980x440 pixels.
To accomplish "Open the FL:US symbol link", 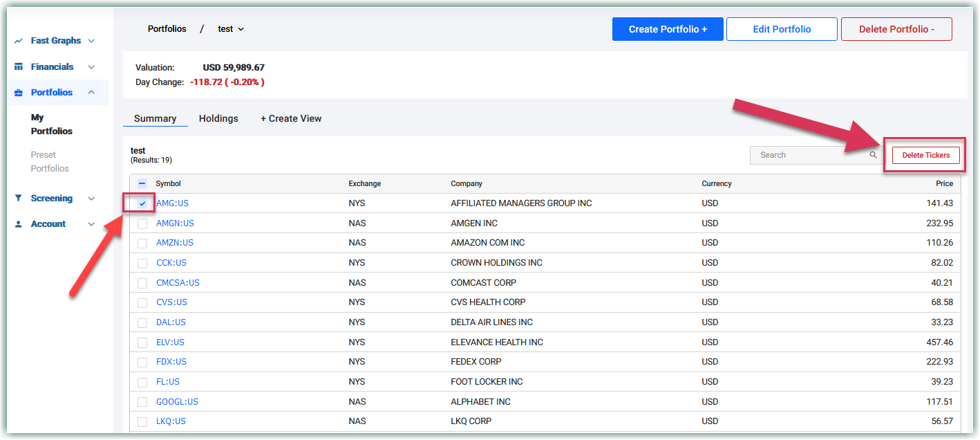I will [168, 382].
